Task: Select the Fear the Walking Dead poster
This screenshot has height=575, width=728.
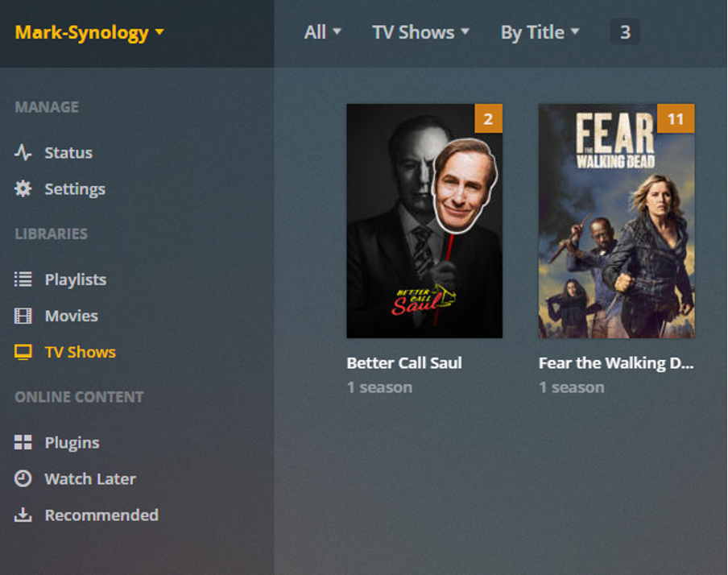Action: [x=617, y=221]
